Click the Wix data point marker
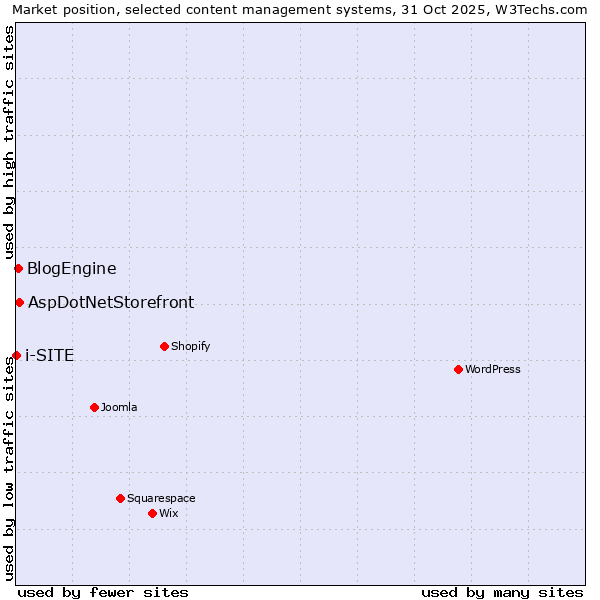Viewport: 600px width, 600px height. (x=152, y=513)
